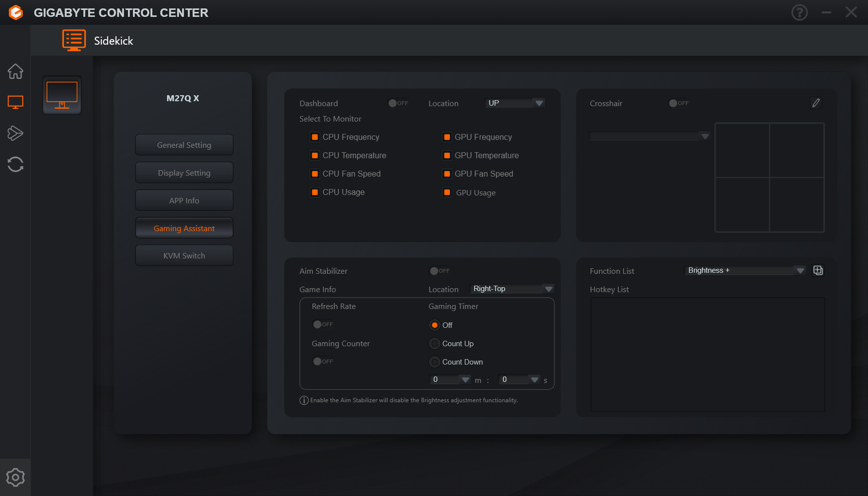Open the help question mark icon
This screenshot has height=496, width=868.
tap(800, 12)
